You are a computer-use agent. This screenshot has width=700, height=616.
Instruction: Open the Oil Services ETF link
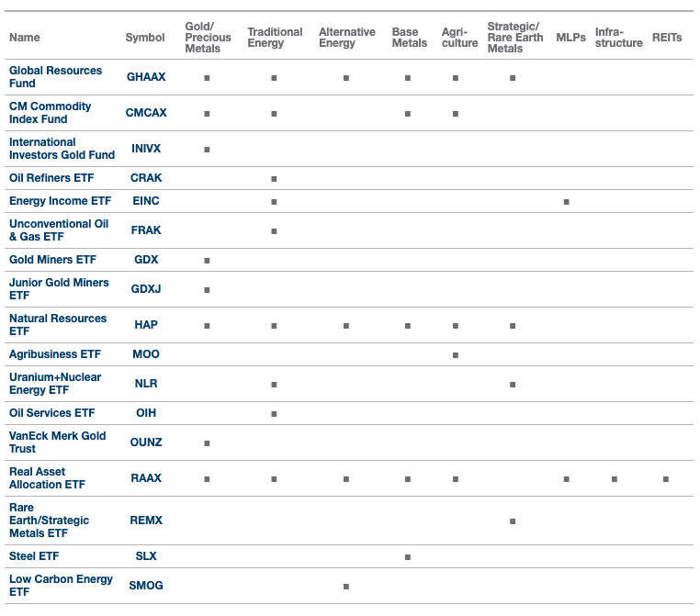pos(52,413)
